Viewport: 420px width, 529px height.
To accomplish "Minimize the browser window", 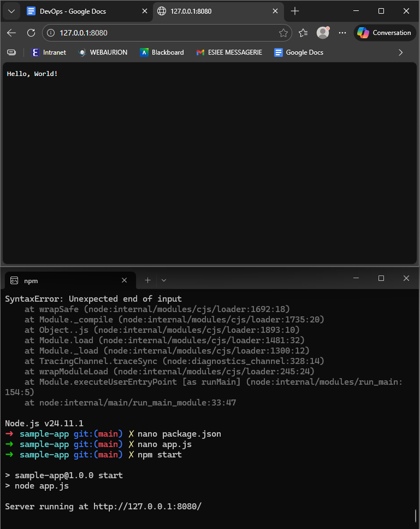I will [356, 11].
